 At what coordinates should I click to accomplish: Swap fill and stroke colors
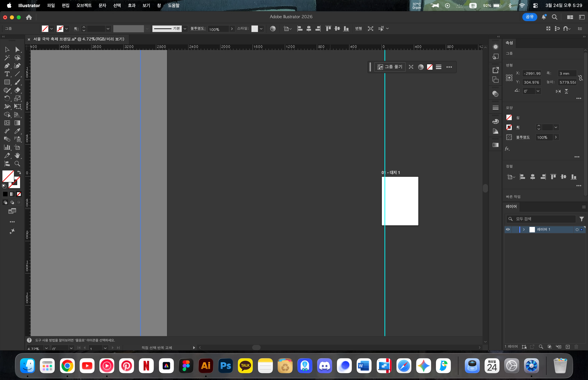point(19,172)
